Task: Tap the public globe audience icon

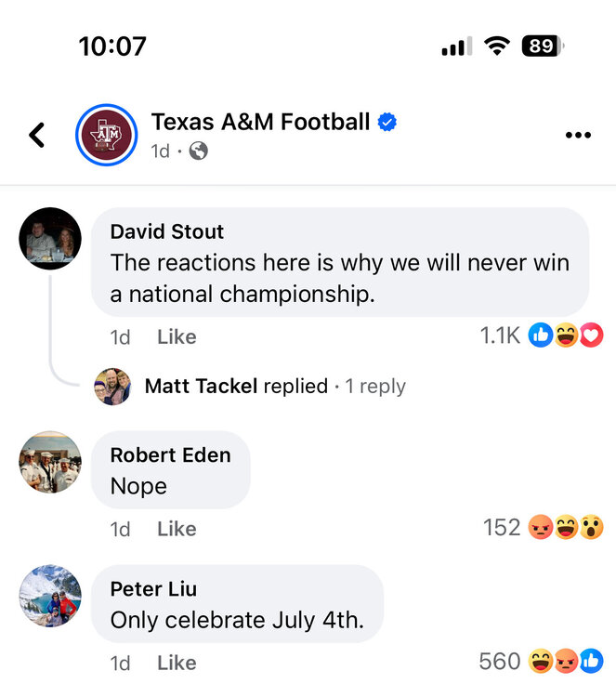Action: click(198, 151)
